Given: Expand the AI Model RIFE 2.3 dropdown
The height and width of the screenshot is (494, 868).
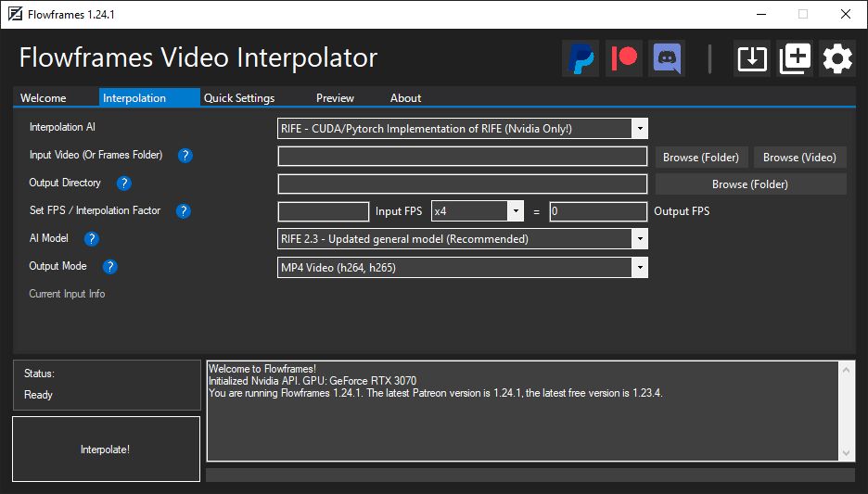Looking at the screenshot, I should (639, 239).
